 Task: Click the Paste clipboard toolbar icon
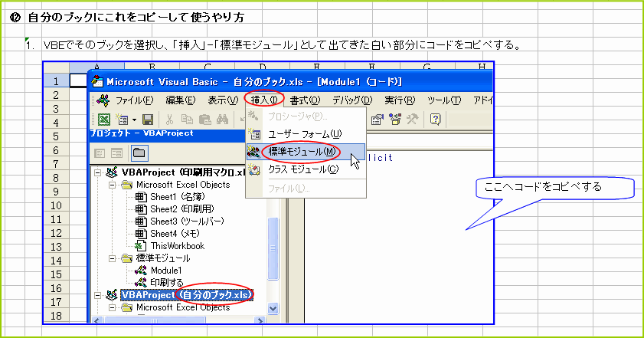click(204, 120)
